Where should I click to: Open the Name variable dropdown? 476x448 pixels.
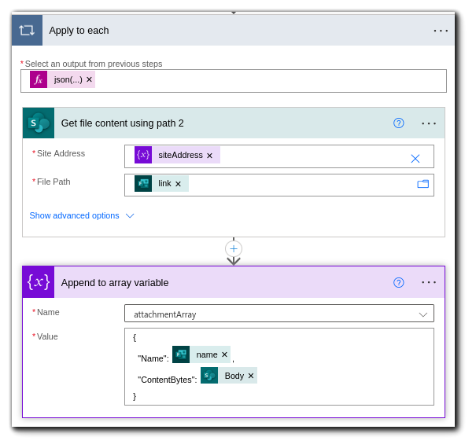(x=422, y=314)
